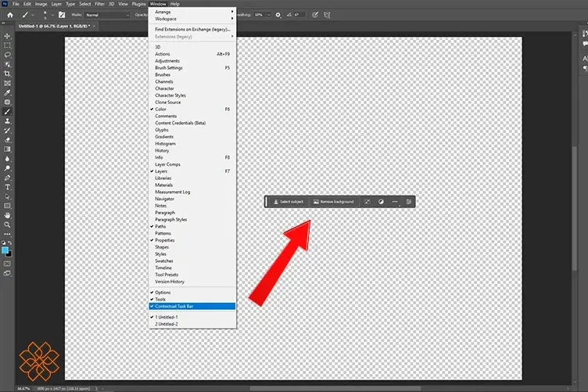Open the Edit Toolbar three-dots menu

[7, 234]
